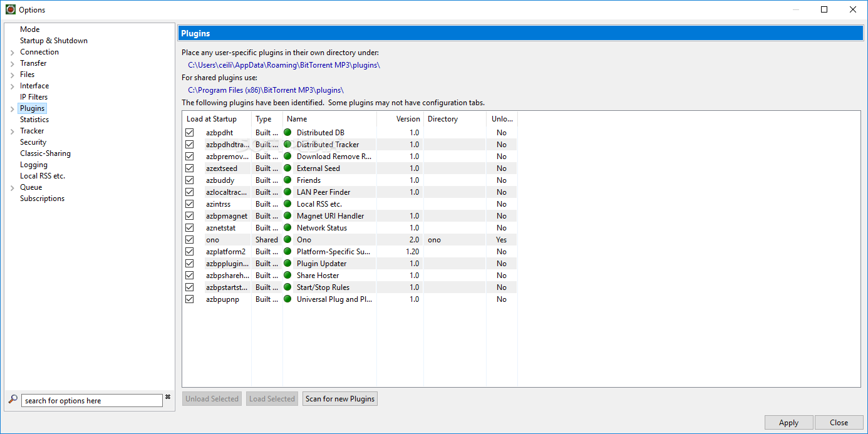Click Scan for new Plugins button
The image size is (868, 434).
340,399
